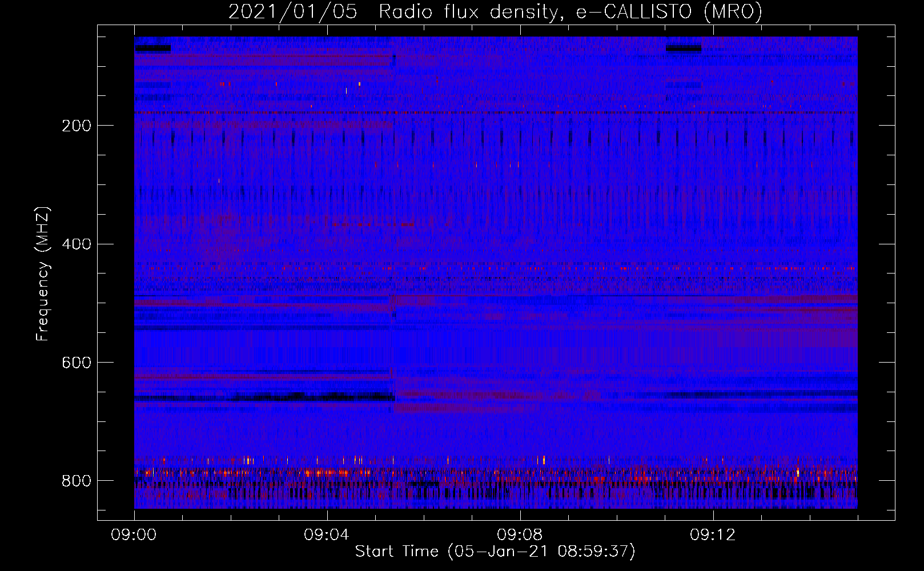Click the 400 frequency tick label
924x571 pixels.
click(77, 244)
